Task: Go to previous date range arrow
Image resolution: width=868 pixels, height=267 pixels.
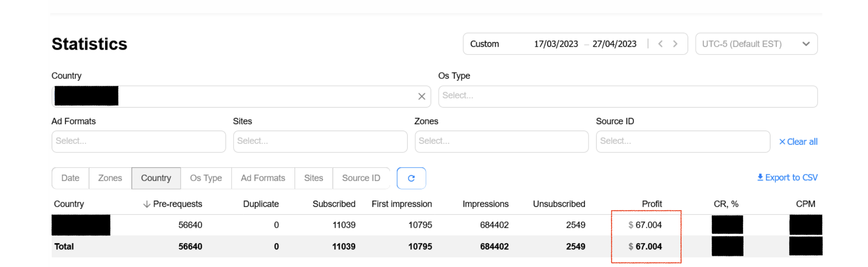Action: (660, 44)
